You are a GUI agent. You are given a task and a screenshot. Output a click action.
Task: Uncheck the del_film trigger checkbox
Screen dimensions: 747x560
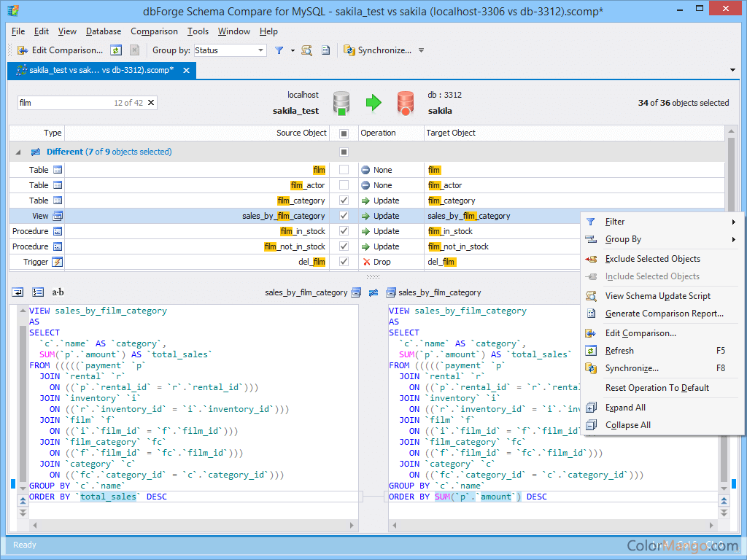point(345,261)
